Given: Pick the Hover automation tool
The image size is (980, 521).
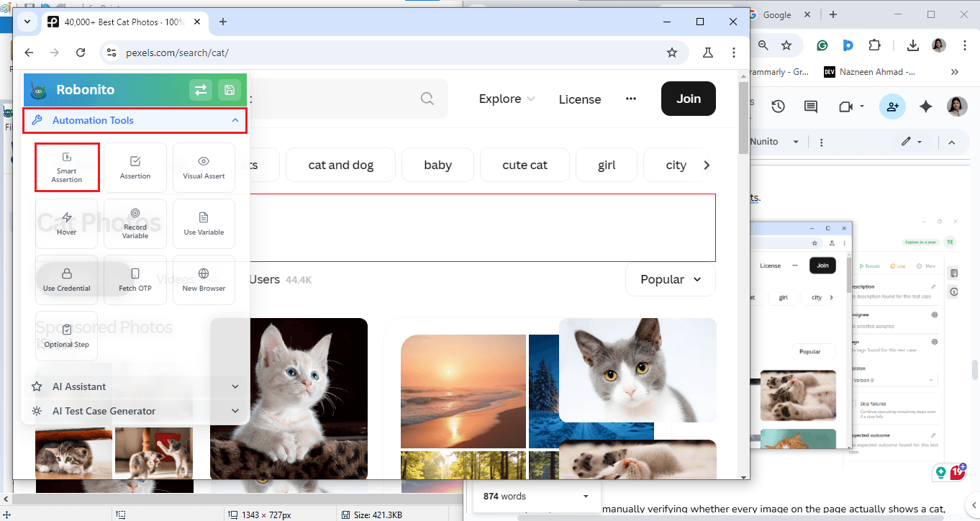Looking at the screenshot, I should (x=67, y=223).
